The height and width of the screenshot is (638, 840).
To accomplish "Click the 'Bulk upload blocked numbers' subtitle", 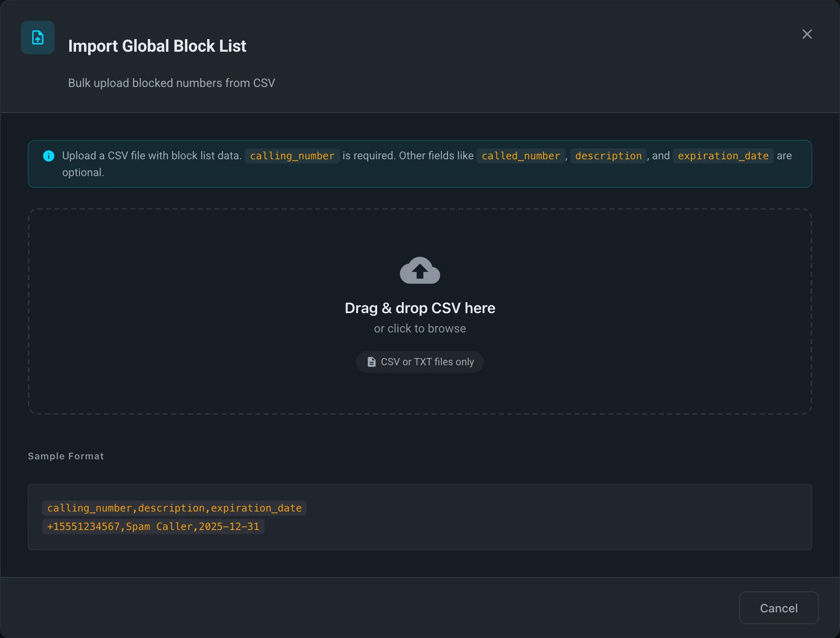I will pyautogui.click(x=171, y=83).
